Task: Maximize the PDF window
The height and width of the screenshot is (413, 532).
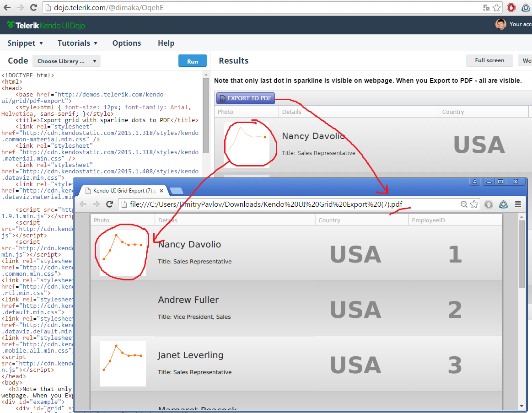Action: (x=500, y=182)
